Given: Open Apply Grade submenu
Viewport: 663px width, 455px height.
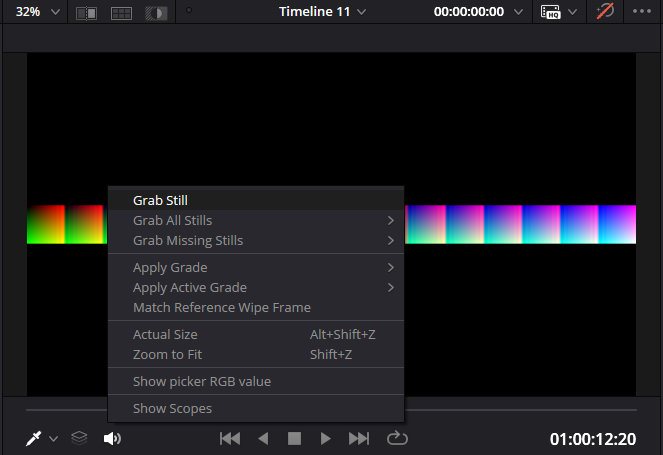Looking at the screenshot, I should click(256, 268).
